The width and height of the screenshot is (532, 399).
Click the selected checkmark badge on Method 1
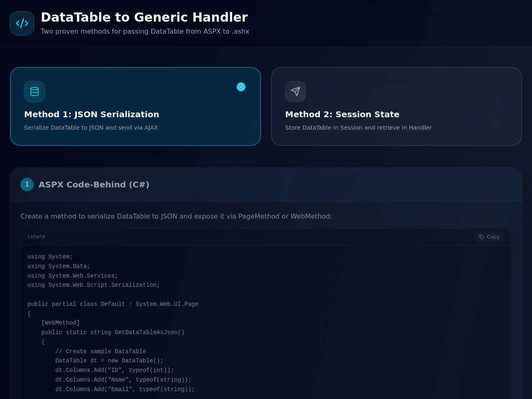tap(241, 87)
